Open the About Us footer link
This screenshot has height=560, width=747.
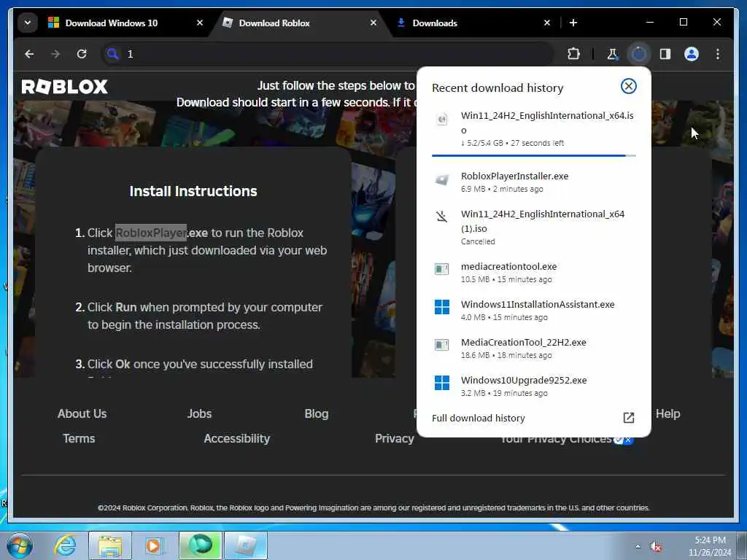click(82, 414)
